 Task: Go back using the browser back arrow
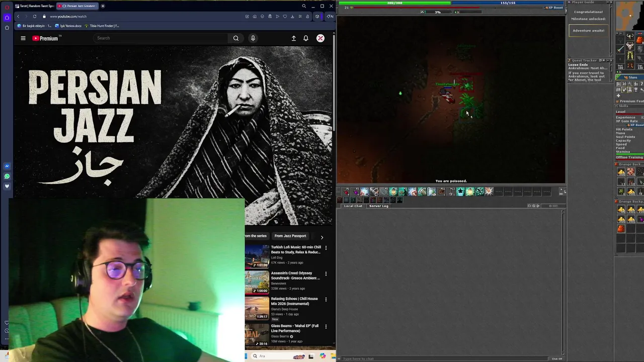pos(18,16)
